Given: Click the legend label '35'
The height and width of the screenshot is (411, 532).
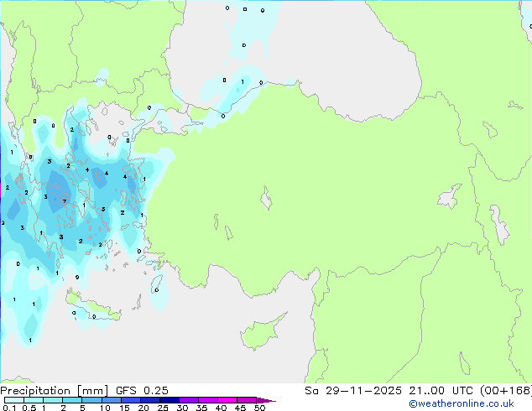Looking at the screenshot, I should [201, 408].
